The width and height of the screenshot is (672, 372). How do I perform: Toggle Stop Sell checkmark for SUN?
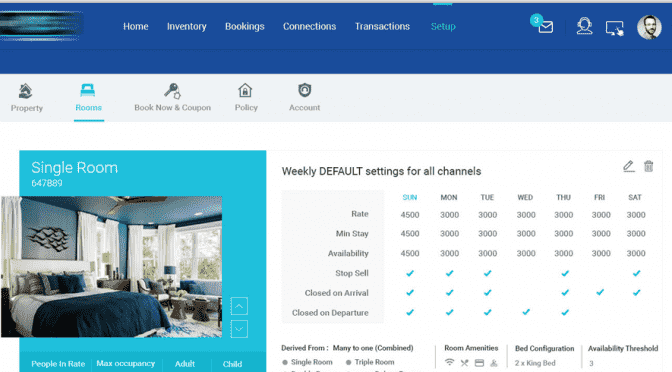[x=410, y=273]
